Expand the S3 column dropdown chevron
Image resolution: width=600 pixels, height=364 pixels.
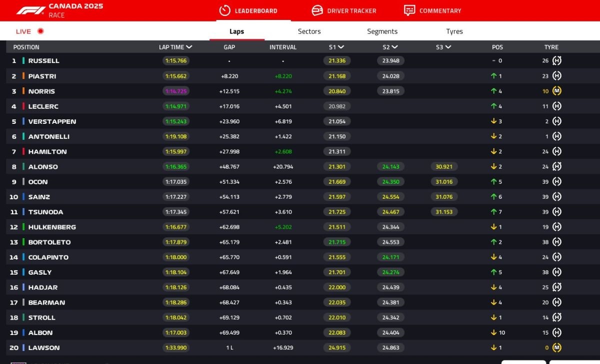pos(448,47)
